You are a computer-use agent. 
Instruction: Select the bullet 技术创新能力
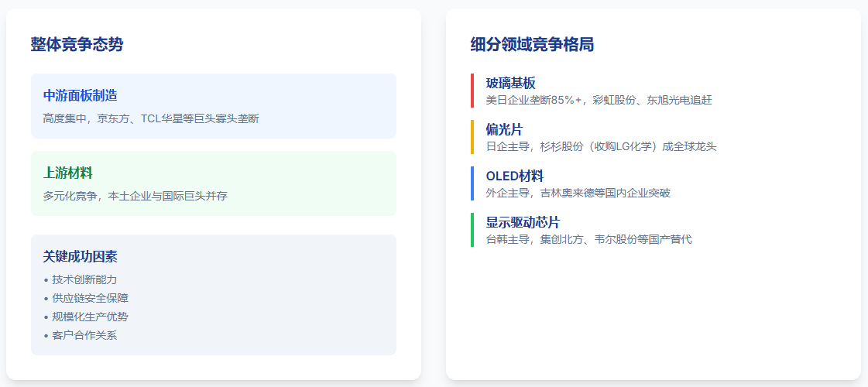pyautogui.click(x=84, y=279)
